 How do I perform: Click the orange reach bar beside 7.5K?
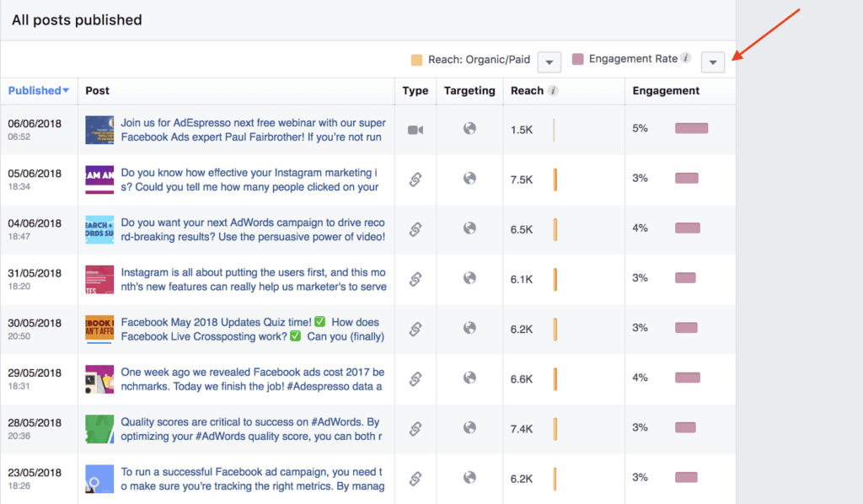(555, 180)
